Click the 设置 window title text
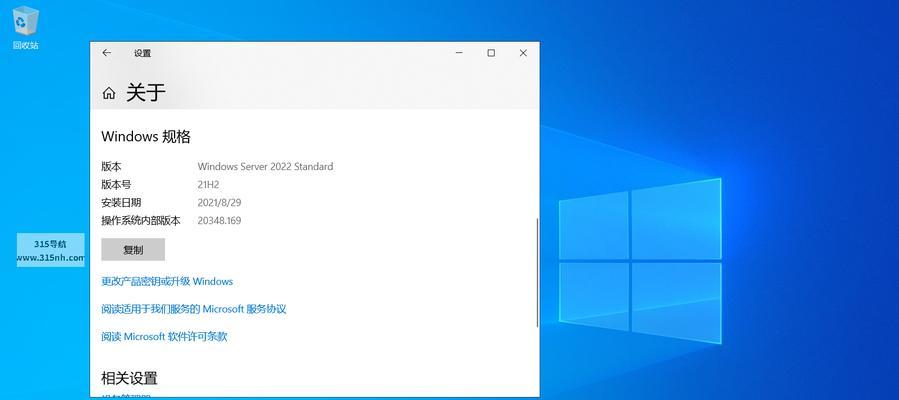The height and width of the screenshot is (400, 899). click(142, 53)
